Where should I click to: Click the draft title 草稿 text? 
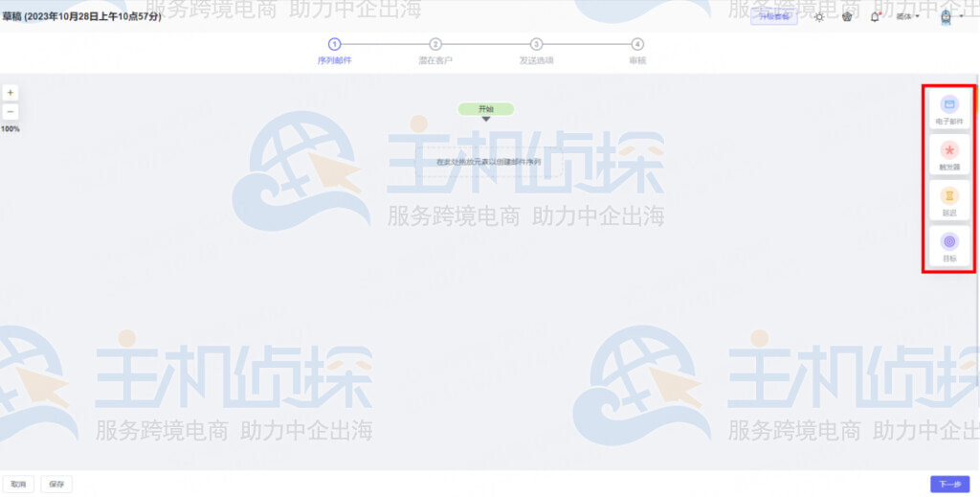pyautogui.click(x=81, y=16)
